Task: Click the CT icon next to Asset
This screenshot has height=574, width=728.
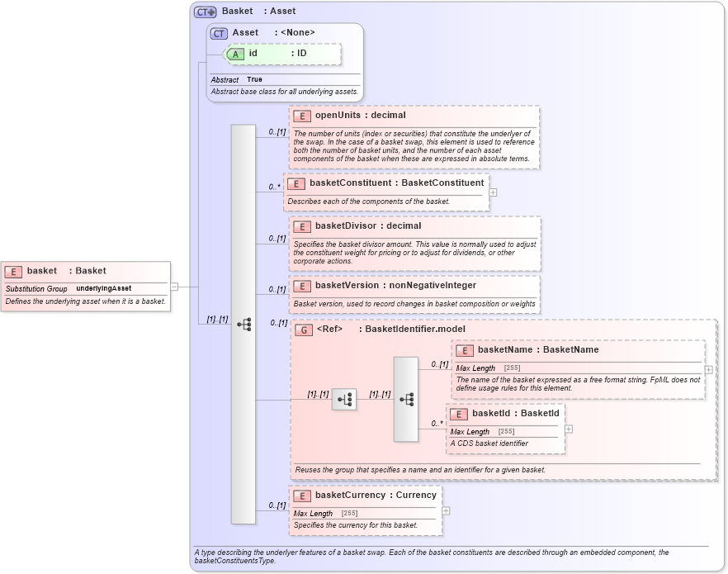Action: click(219, 33)
